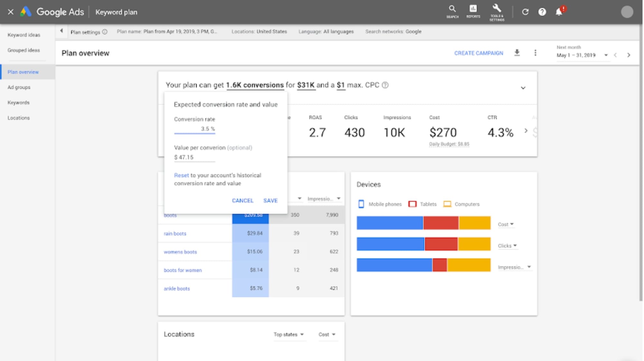
Task: Click the SAVE button in dialog
Action: [x=270, y=200]
